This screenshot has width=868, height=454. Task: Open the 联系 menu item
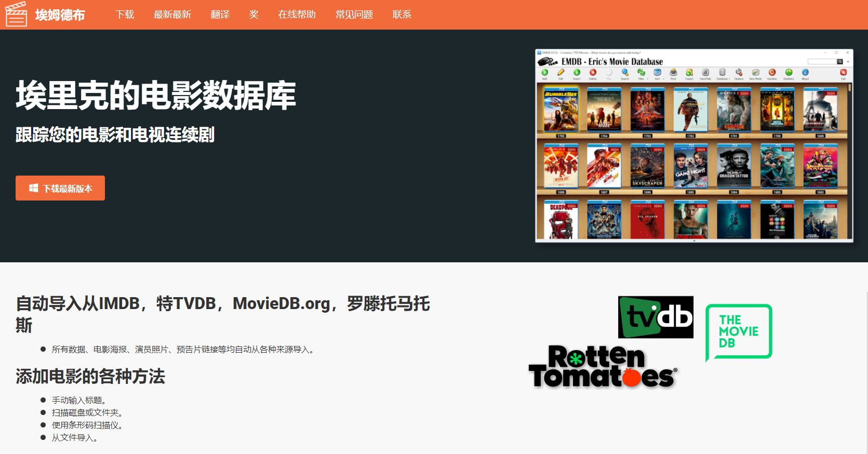(x=402, y=15)
